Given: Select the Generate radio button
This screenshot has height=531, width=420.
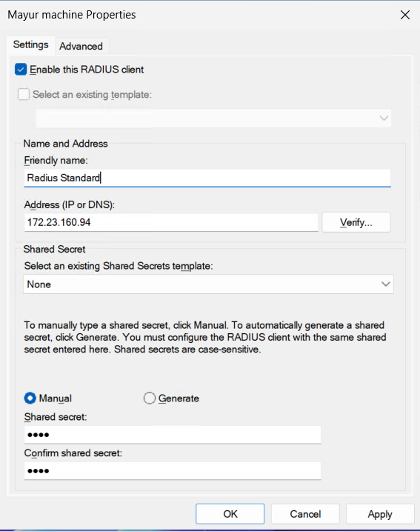Looking at the screenshot, I should click(150, 398).
